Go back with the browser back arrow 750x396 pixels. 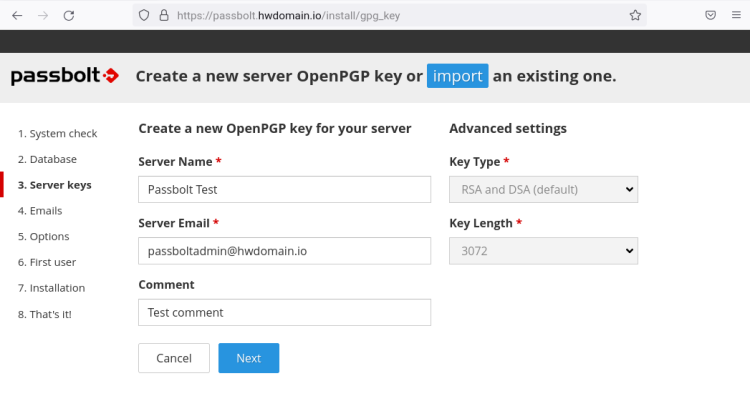click(17, 16)
